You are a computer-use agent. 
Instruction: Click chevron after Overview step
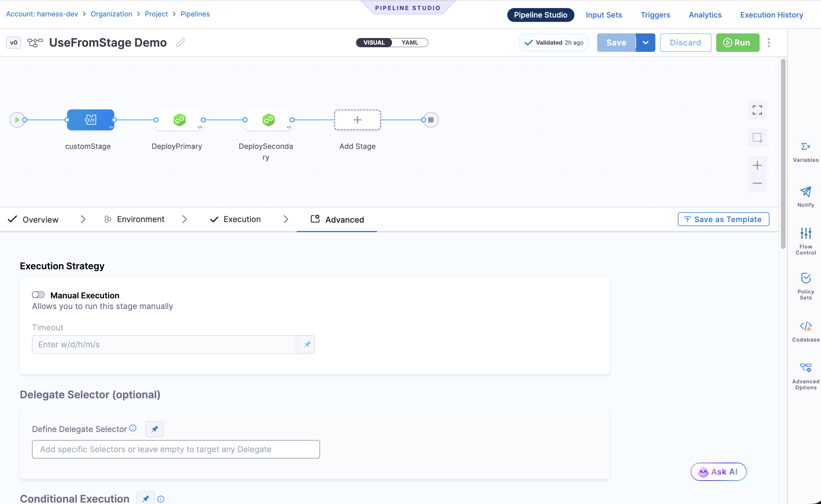(83, 219)
